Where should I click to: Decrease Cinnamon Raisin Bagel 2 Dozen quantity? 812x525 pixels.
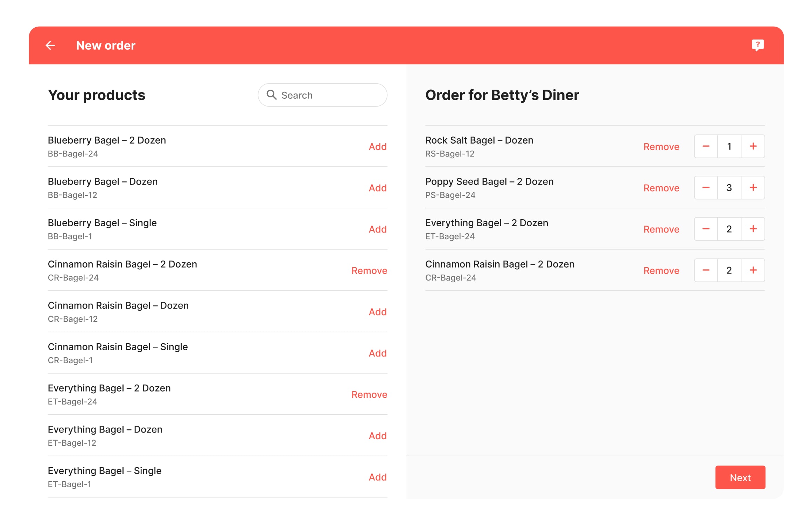(706, 270)
